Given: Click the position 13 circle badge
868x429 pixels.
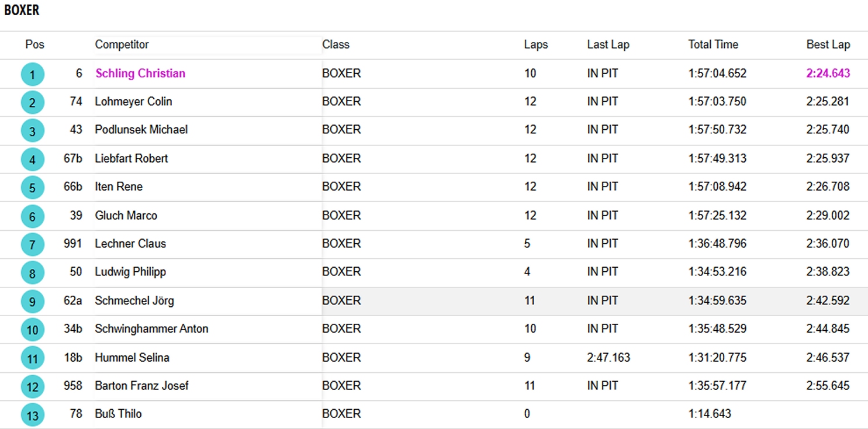Looking at the screenshot, I should tap(32, 415).
